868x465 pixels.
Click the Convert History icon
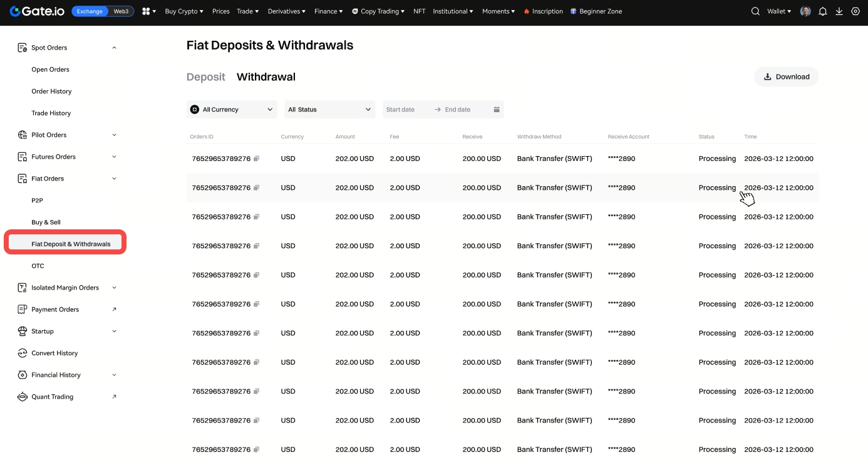(x=22, y=353)
